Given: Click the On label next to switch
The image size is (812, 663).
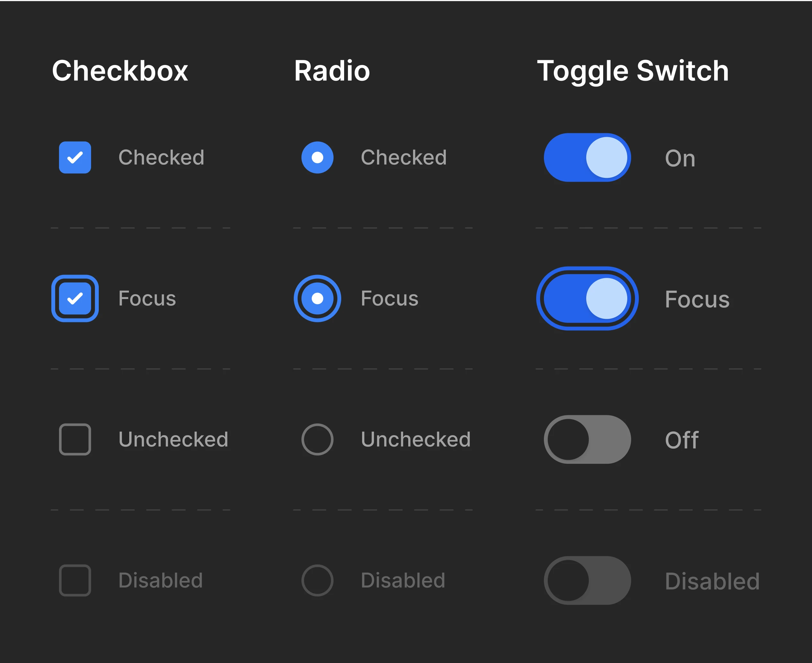Looking at the screenshot, I should pyautogui.click(x=680, y=158).
